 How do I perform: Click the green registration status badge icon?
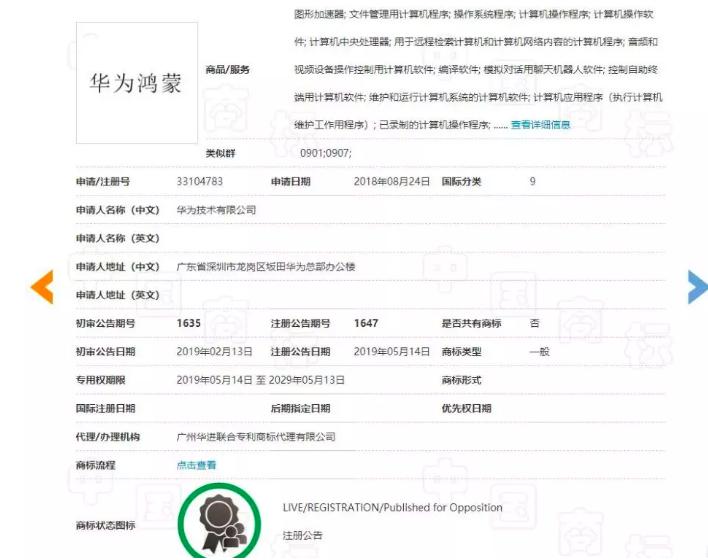(x=220, y=522)
